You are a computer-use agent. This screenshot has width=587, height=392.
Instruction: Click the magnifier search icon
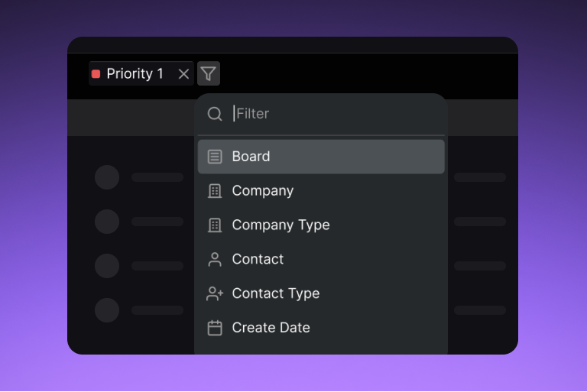tap(215, 114)
